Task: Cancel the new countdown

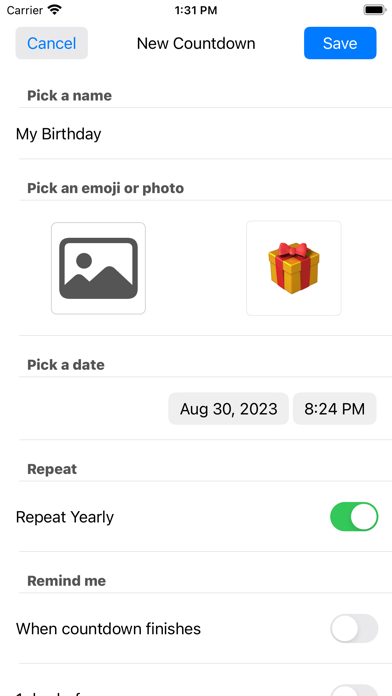Action: coord(51,43)
